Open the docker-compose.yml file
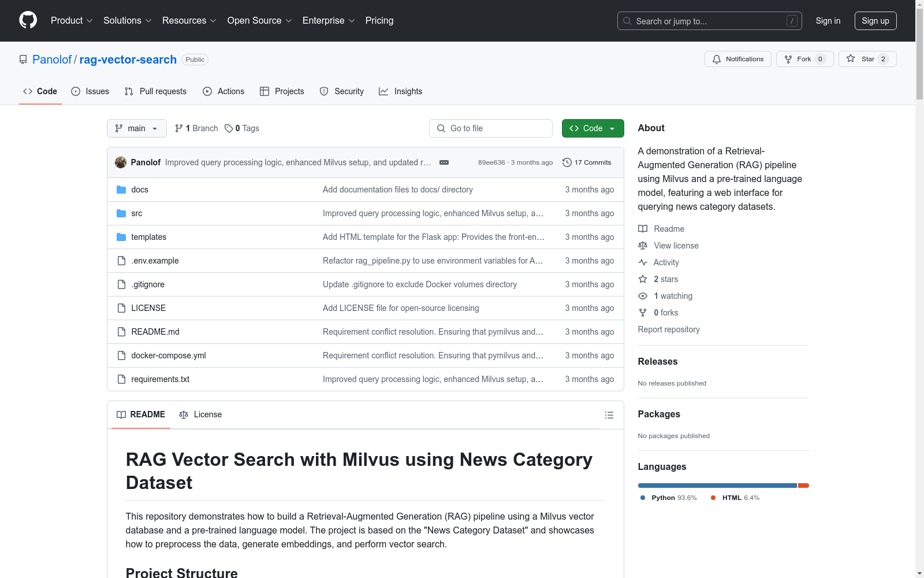This screenshot has width=924, height=578. [x=169, y=355]
